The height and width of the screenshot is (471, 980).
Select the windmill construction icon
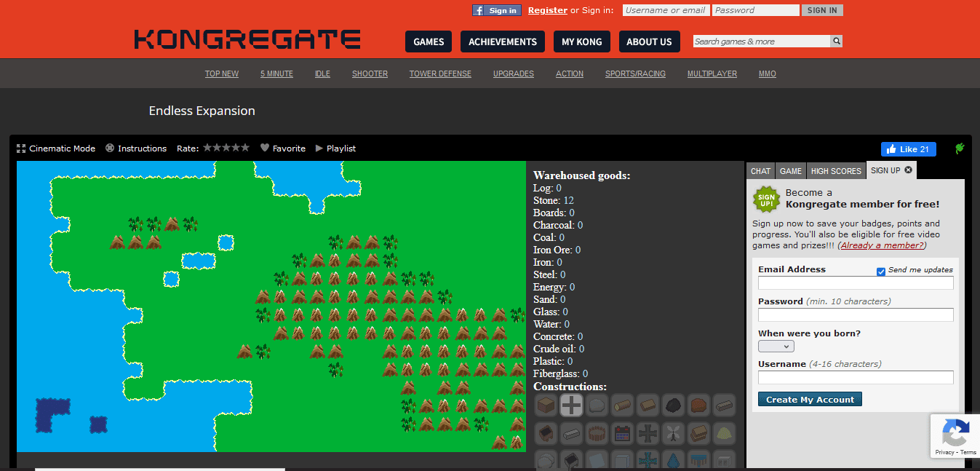coord(673,433)
